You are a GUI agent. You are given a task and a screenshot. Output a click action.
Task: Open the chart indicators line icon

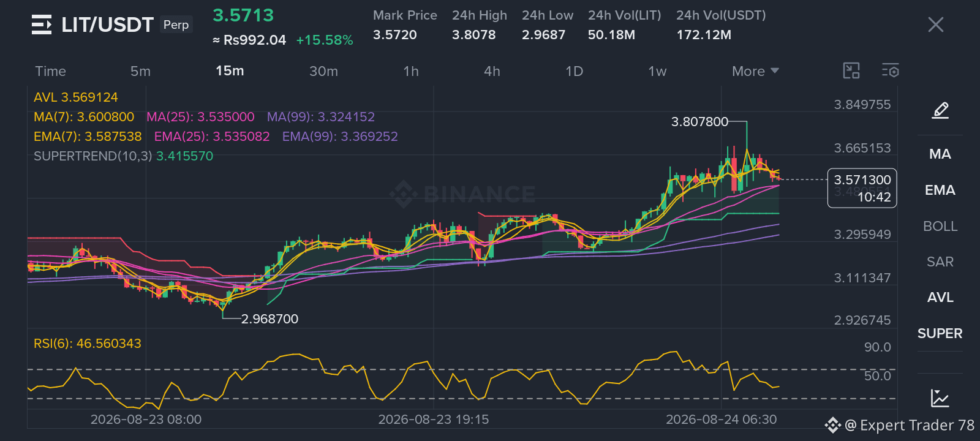pos(940,398)
